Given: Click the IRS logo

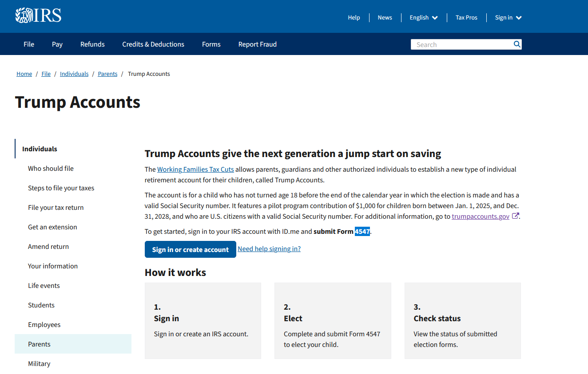Looking at the screenshot, I should (x=38, y=16).
